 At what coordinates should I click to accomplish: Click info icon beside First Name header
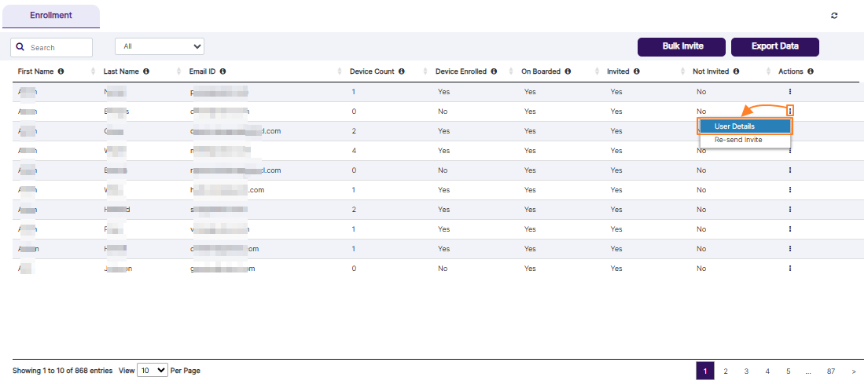pos(61,71)
